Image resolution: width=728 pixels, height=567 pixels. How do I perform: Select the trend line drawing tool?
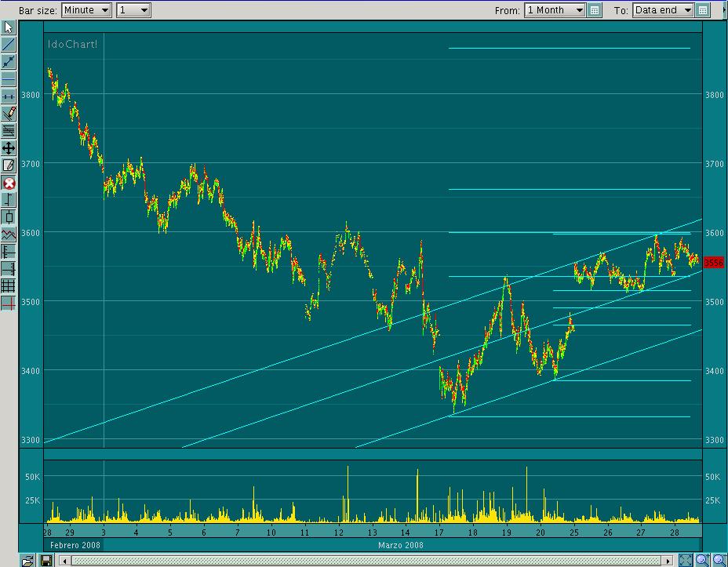pos(9,45)
